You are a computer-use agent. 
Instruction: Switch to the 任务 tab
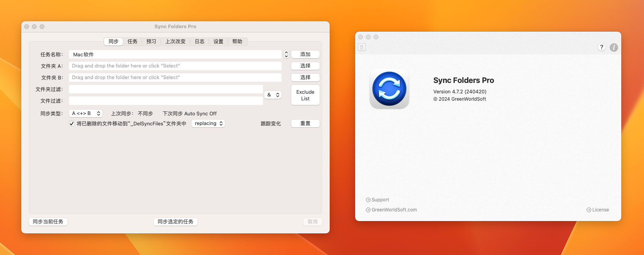coord(132,41)
